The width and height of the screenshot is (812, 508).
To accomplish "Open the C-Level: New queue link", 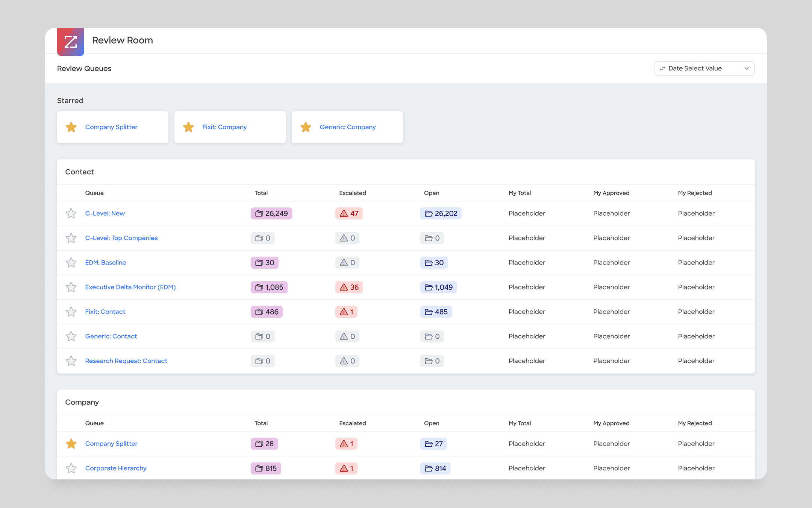I will coord(105,213).
